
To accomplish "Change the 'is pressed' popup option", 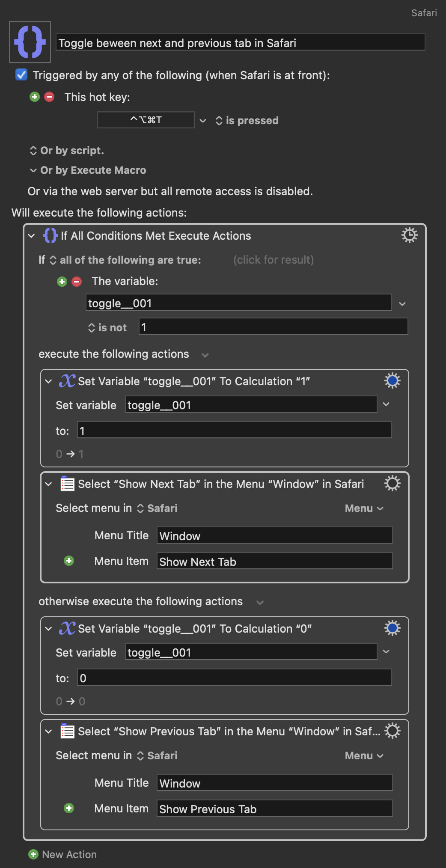I will (x=247, y=121).
